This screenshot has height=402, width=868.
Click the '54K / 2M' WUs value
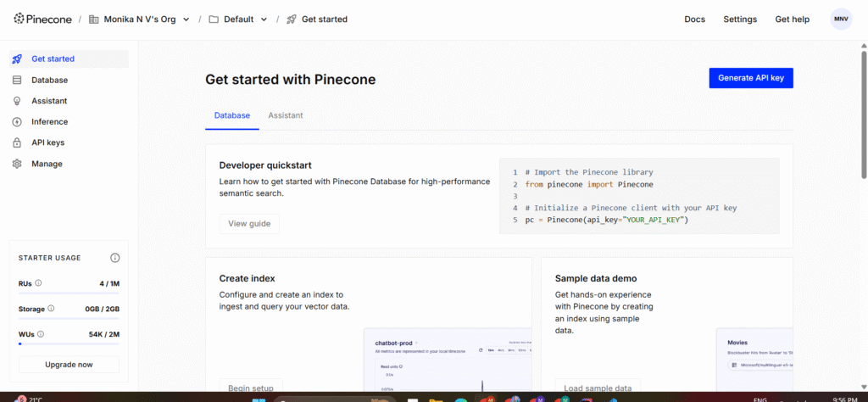tap(104, 334)
